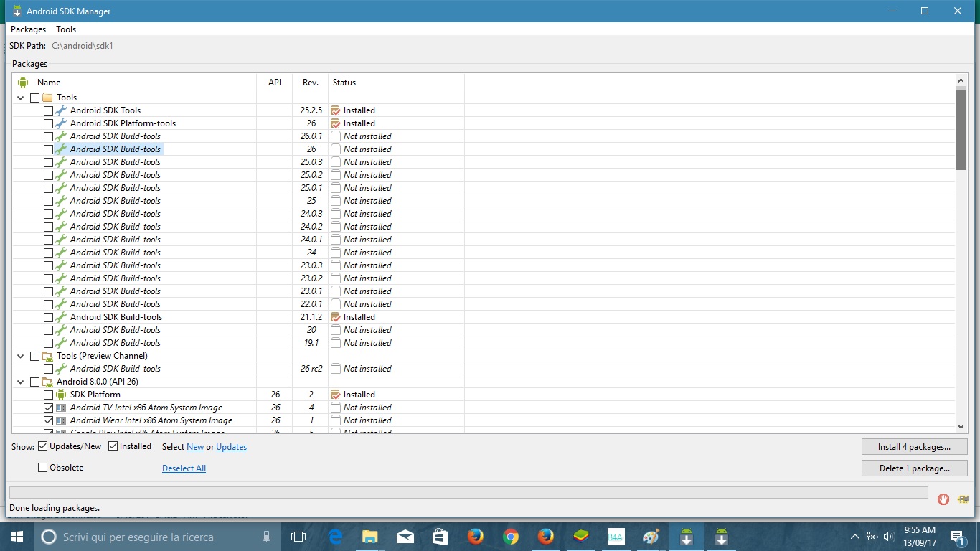Open the SDK Manager log icon
Viewport: 980px width, 551px height.
tap(963, 499)
